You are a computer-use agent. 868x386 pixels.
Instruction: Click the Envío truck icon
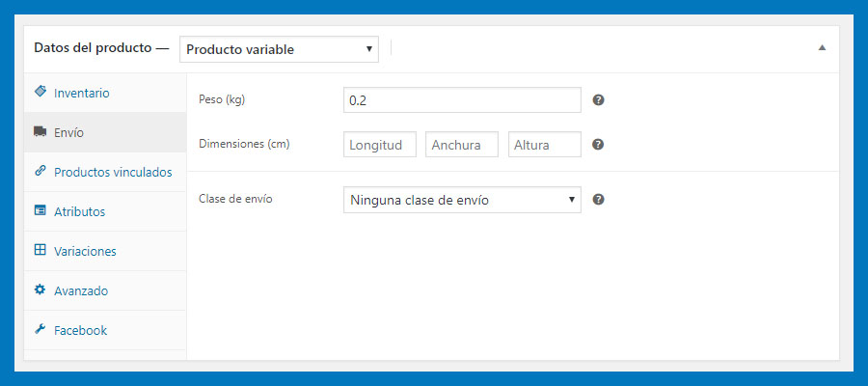[x=40, y=131]
